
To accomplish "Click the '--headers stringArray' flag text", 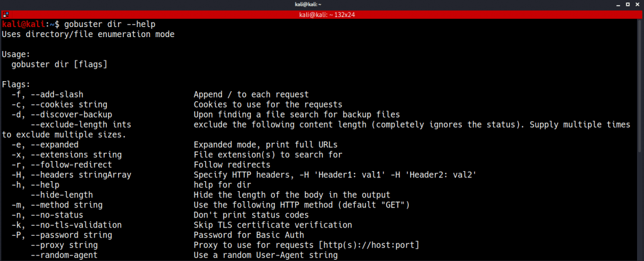I will pyautogui.click(x=81, y=175).
